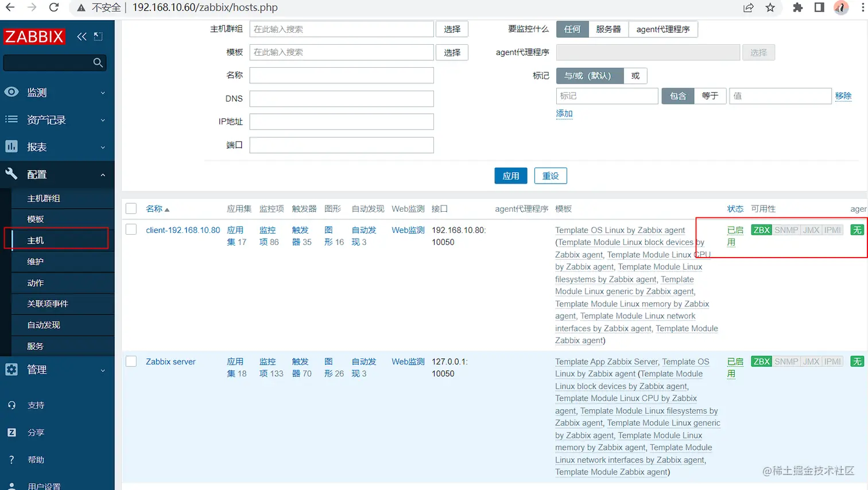Toggle sidebar kiosk mode icon
This screenshot has height=490, width=868.
(98, 37)
